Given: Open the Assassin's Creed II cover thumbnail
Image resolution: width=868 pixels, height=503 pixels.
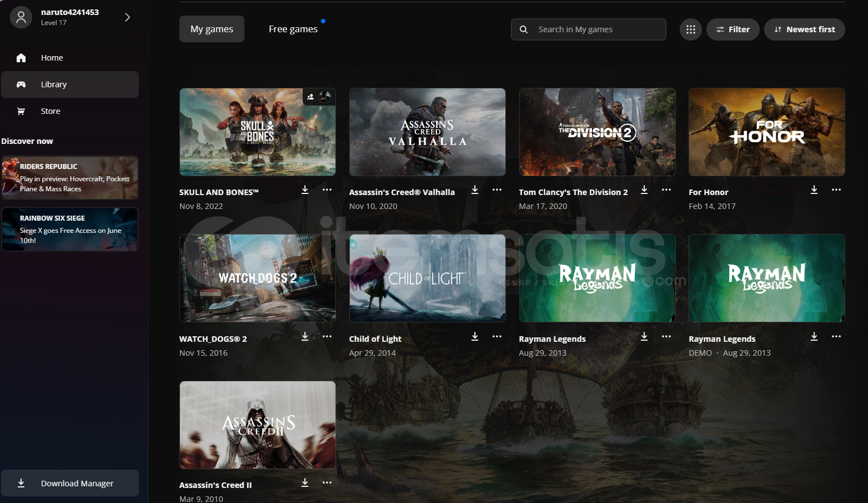Looking at the screenshot, I should (258, 425).
